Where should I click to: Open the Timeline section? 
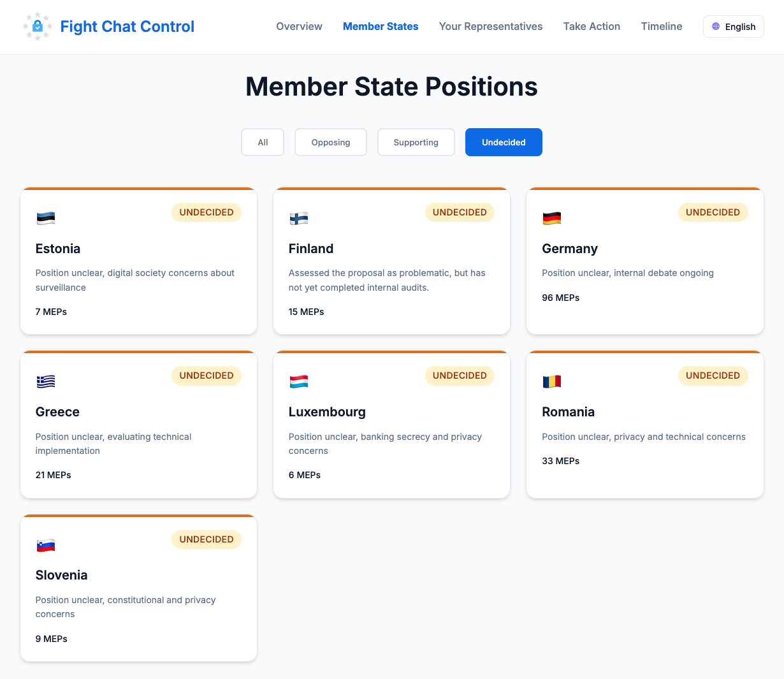[x=662, y=27]
